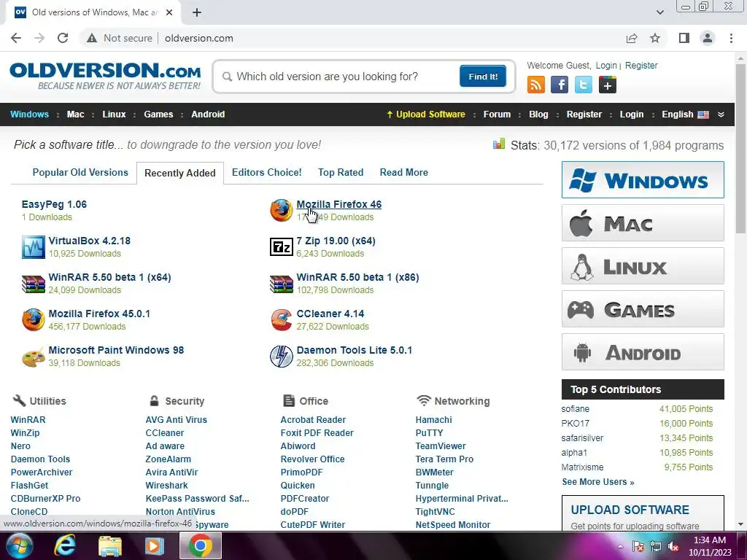Open the Facebook social icon
This screenshot has height=560, width=747.
560,85
